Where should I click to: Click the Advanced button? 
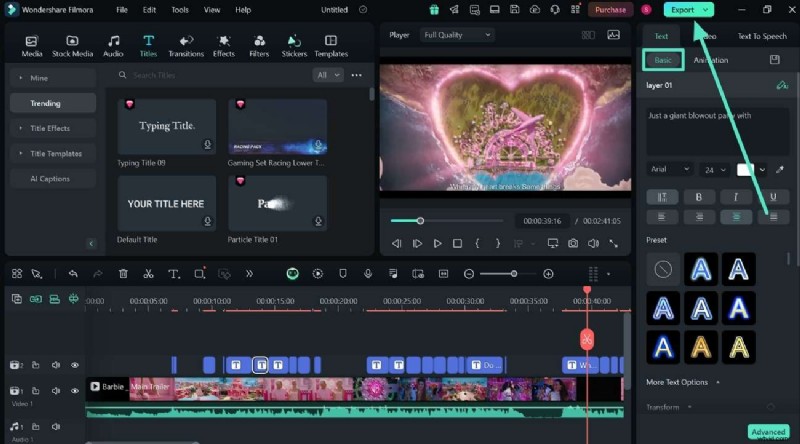pyautogui.click(x=768, y=431)
